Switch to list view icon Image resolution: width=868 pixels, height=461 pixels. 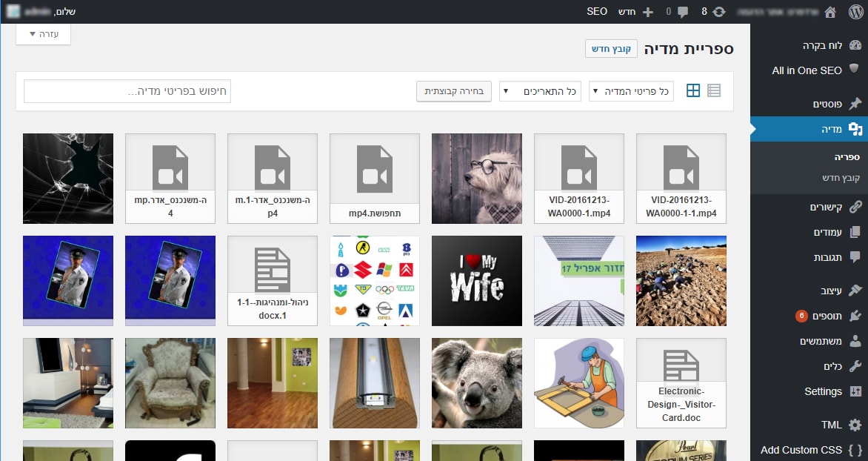click(714, 90)
